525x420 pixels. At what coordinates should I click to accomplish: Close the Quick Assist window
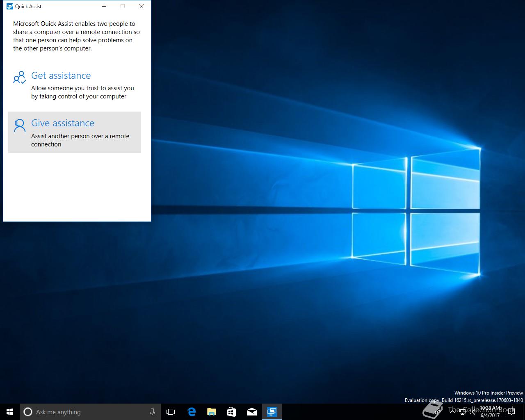coord(142,6)
